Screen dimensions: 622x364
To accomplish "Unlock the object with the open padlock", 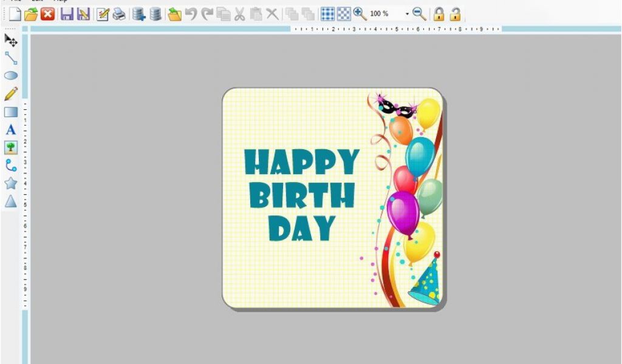I will [456, 15].
